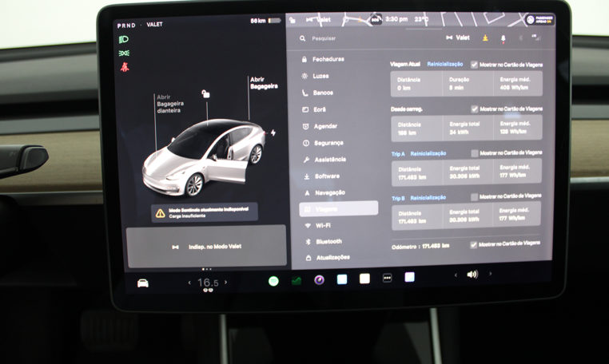
Task: Tap the Odómetro 171.483 km reading
Action: (x=420, y=246)
